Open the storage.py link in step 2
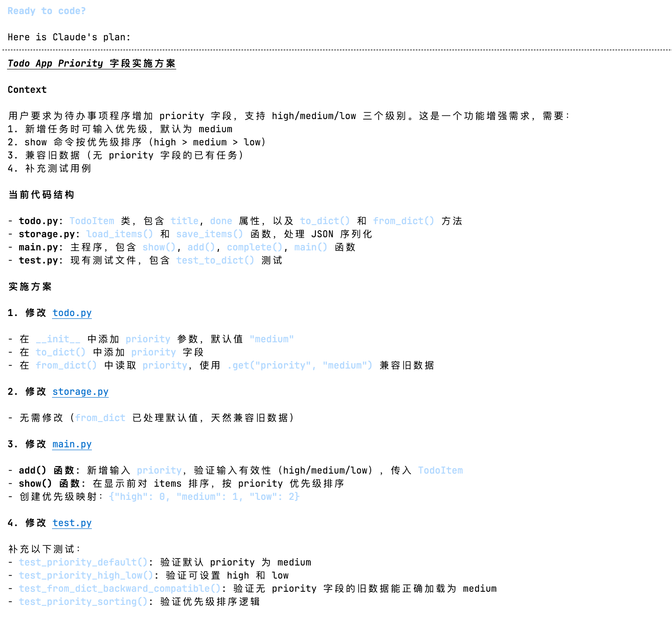672x618 pixels. coord(80,392)
